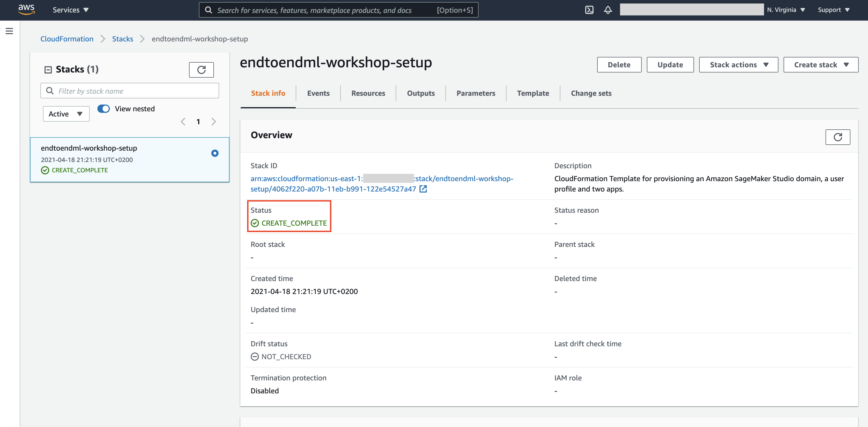Open the Stack ID ARN link

point(382,184)
